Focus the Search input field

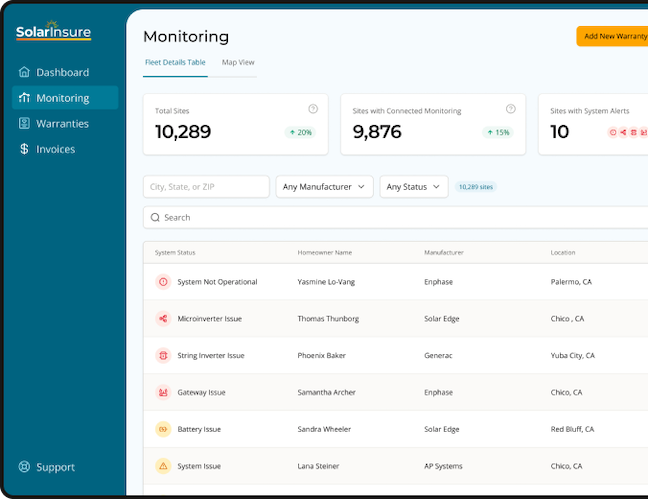(x=395, y=217)
